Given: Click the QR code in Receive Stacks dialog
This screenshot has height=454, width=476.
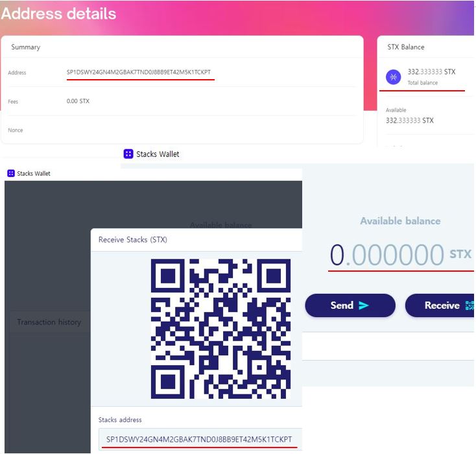Looking at the screenshot, I should [x=220, y=329].
